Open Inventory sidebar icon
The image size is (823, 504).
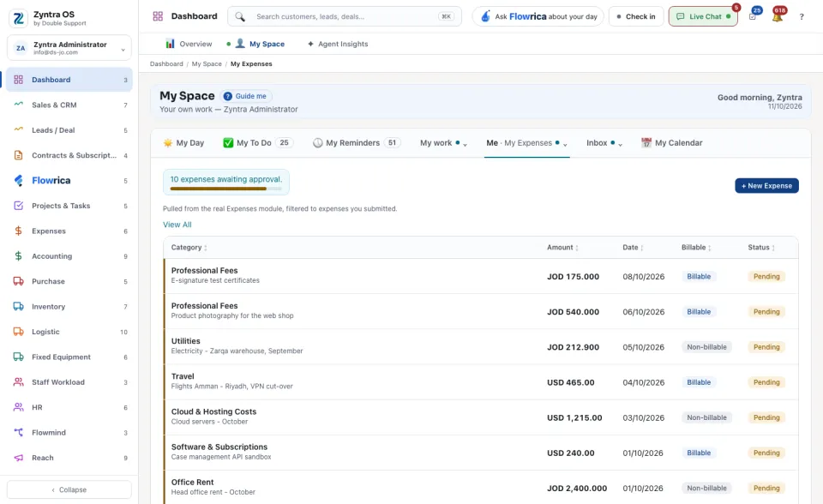pos(18,307)
